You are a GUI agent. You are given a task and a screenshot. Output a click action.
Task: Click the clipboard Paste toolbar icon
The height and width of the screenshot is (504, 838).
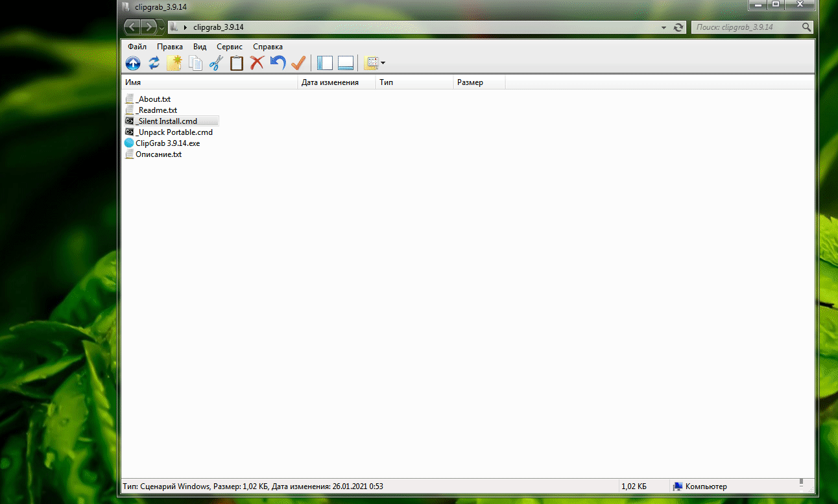237,63
